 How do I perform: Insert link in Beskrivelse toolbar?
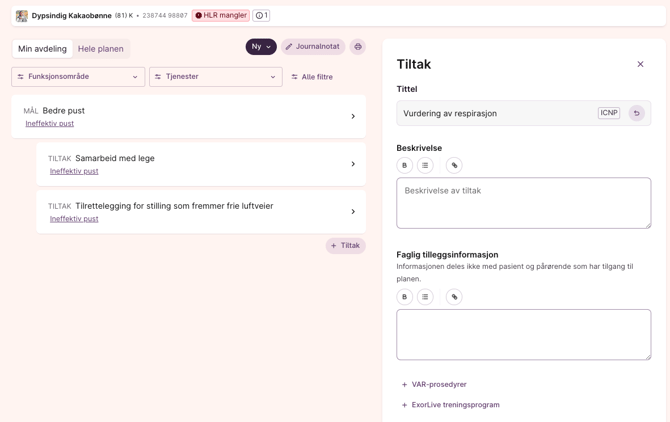point(454,165)
